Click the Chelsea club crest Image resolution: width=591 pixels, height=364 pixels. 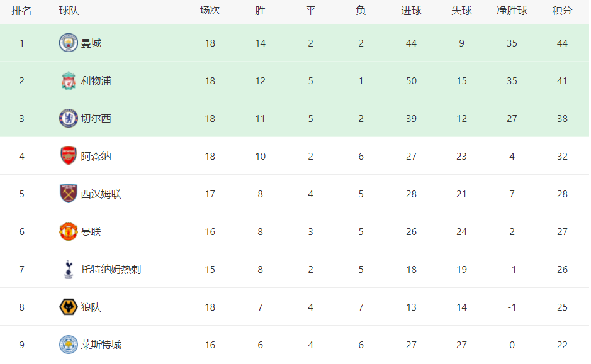click(x=68, y=118)
